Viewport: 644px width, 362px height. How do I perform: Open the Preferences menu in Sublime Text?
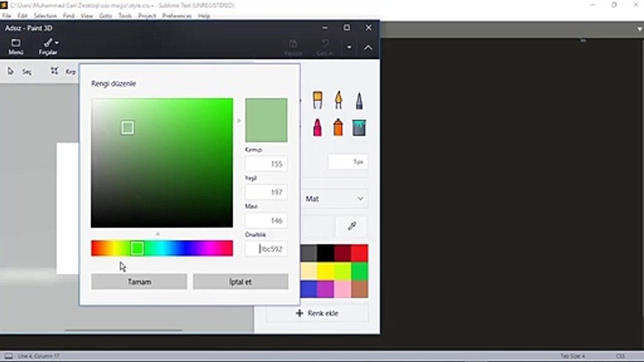coord(177,16)
